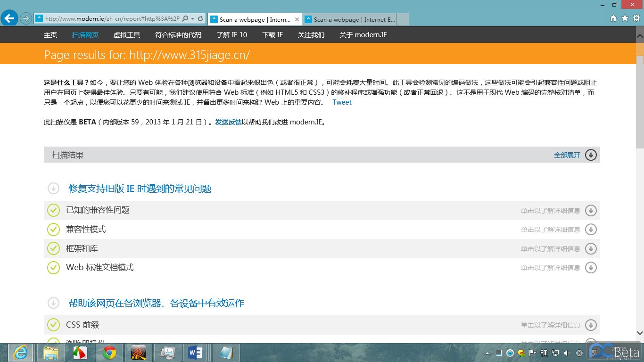Click the 已知的兼容性问题 row title
Viewport: 644px width, 362px height.
(98, 210)
